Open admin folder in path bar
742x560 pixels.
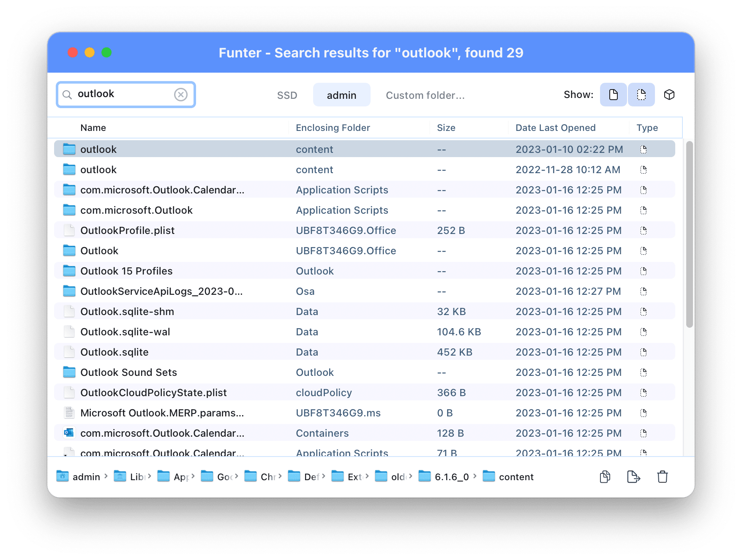[79, 477]
